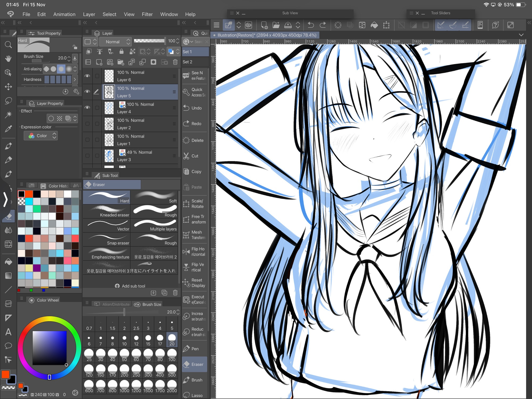Click Mesh Transform in Quick Access

tap(194, 235)
